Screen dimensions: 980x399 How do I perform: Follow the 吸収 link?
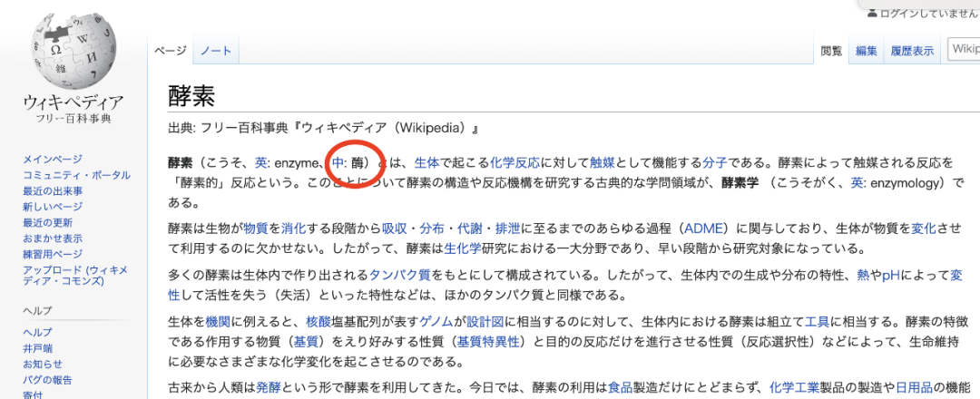coord(395,229)
